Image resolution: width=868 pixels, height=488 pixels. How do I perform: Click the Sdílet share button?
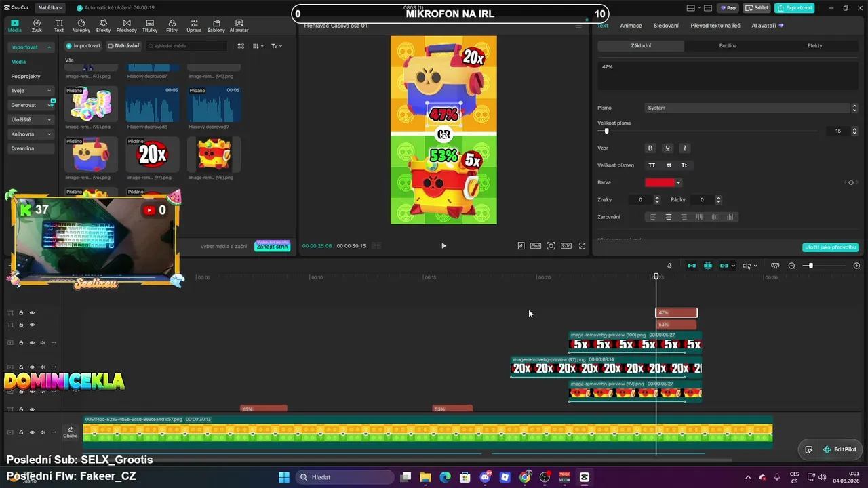point(757,8)
